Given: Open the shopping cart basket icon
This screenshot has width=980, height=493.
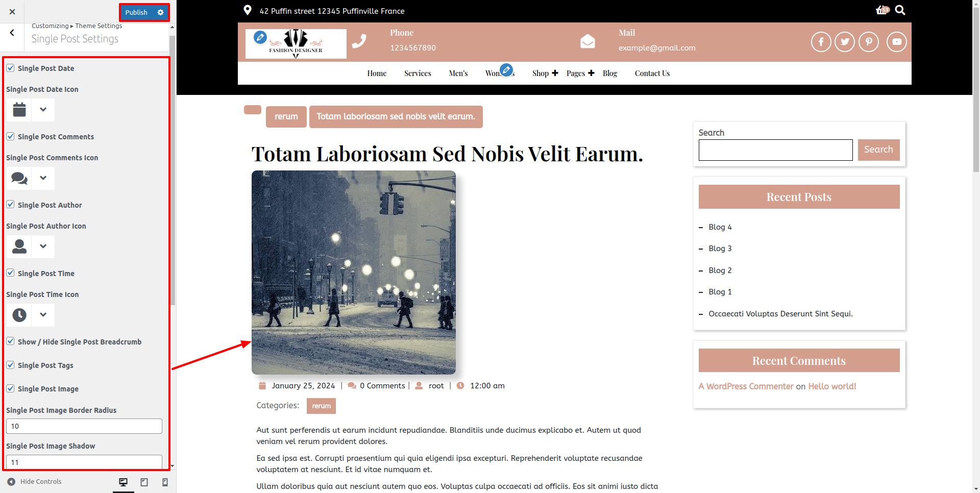Looking at the screenshot, I should point(881,10).
